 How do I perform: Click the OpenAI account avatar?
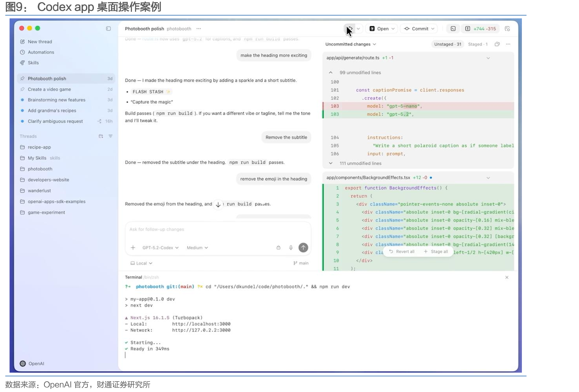point(23,363)
